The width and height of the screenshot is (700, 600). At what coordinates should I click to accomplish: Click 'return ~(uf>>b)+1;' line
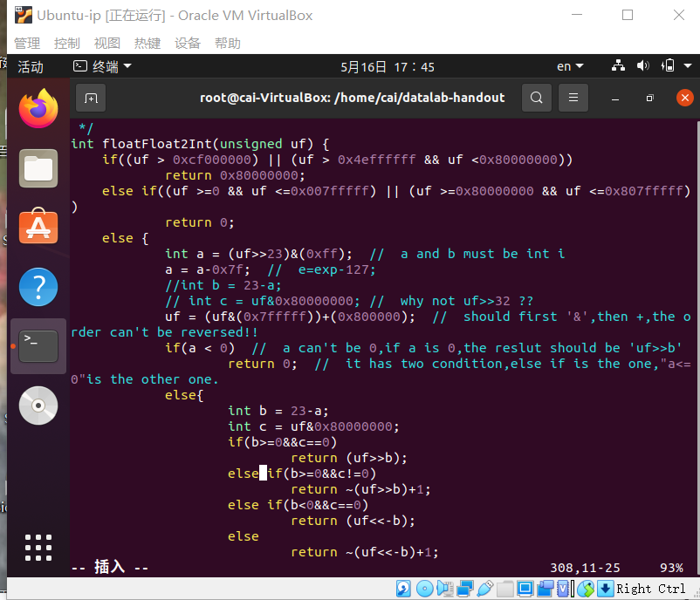pyautogui.click(x=360, y=489)
